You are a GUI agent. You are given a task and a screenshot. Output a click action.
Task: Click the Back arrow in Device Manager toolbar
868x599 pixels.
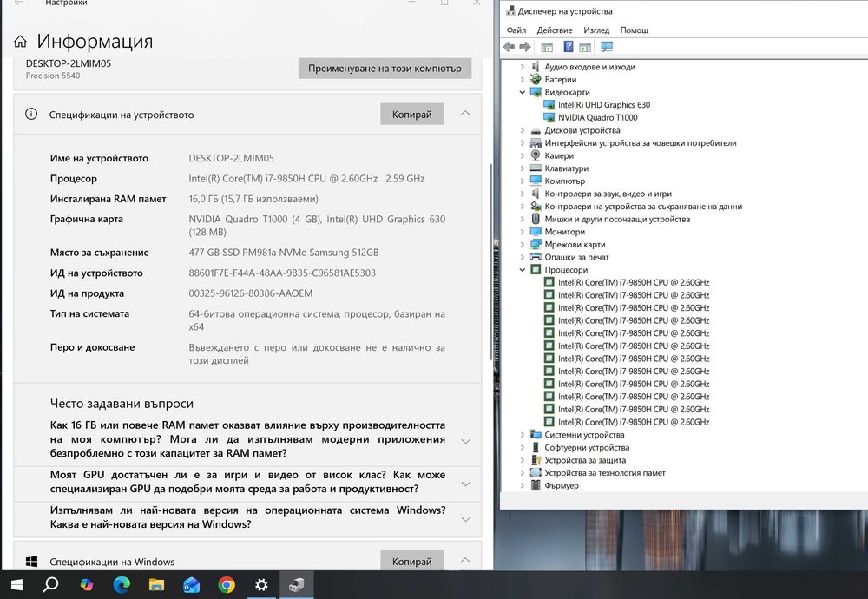[x=509, y=47]
